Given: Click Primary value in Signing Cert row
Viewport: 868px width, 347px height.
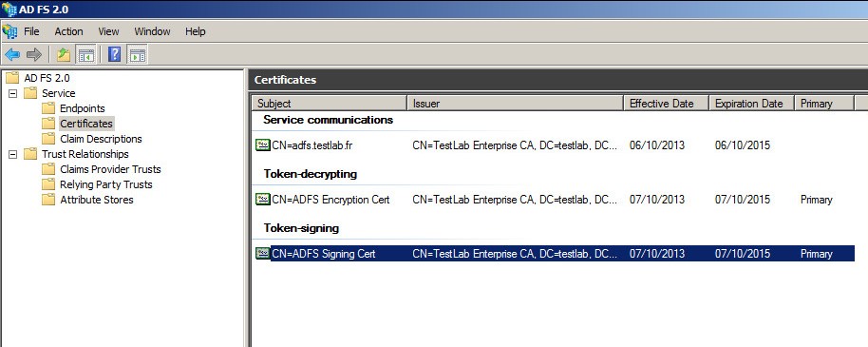Looking at the screenshot, I should (817, 254).
